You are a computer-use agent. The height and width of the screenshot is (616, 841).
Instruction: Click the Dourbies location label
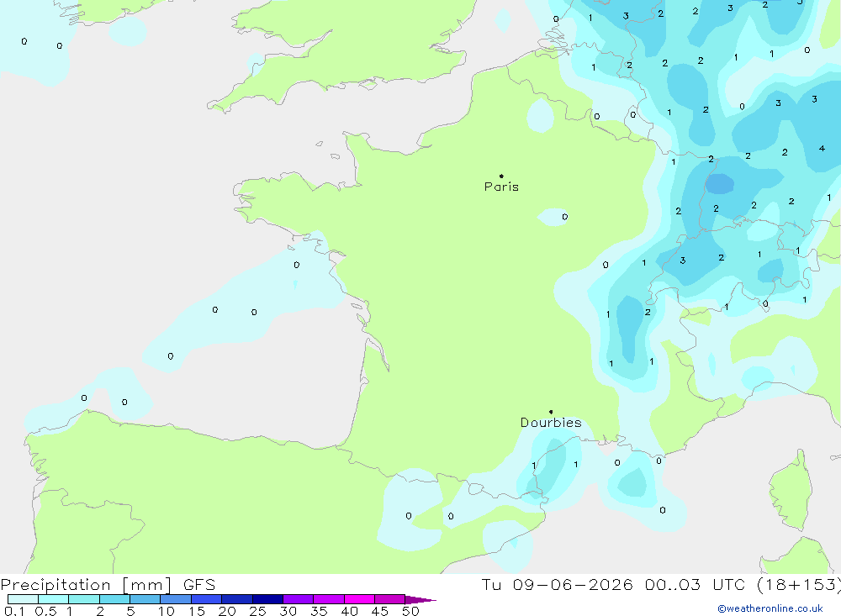pyautogui.click(x=551, y=423)
